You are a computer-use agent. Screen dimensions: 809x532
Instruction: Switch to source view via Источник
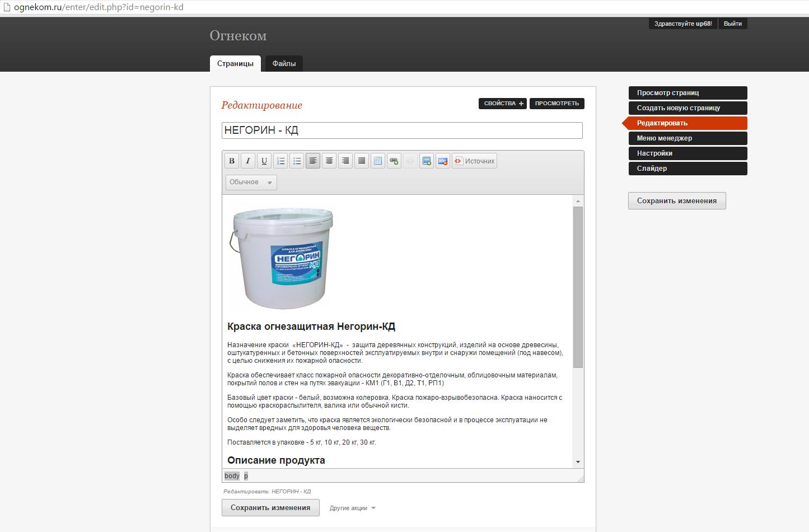pyautogui.click(x=475, y=161)
